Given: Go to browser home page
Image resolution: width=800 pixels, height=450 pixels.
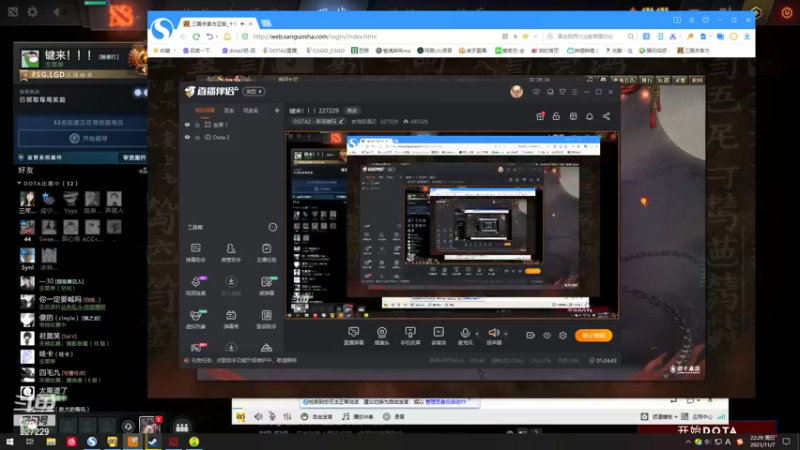Looking at the screenshot, I should 227,36.
